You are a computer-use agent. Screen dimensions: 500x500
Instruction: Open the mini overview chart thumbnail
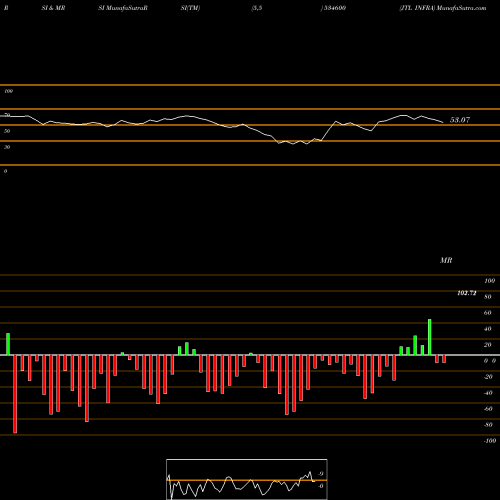pos(247,479)
